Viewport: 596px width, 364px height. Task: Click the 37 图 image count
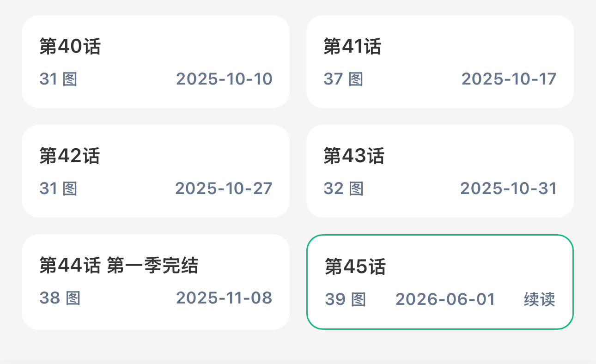point(343,79)
